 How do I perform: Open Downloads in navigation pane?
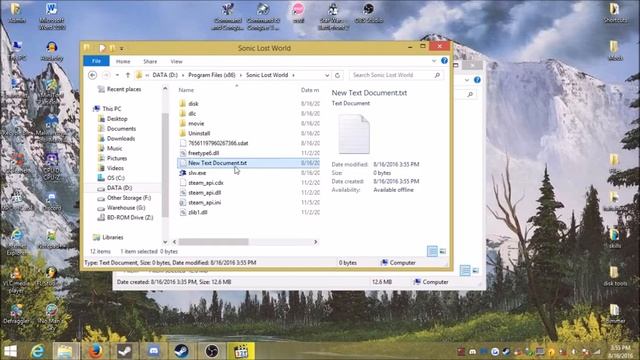point(116,138)
